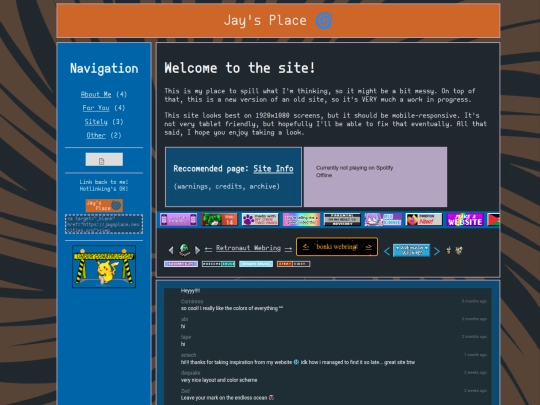
Task: Click 'Leave your mark on the endless ocean' comment
Action: pos(227,398)
